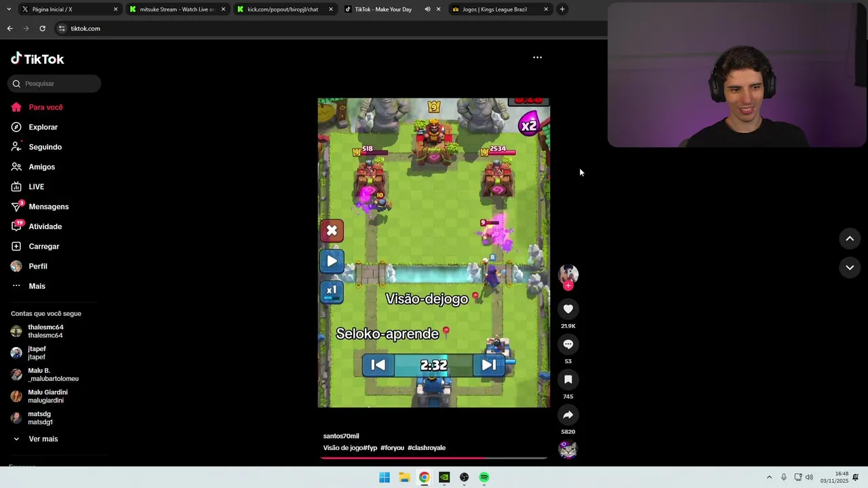Open the volume control in tray
This screenshot has width=868, height=488.
coord(809,478)
